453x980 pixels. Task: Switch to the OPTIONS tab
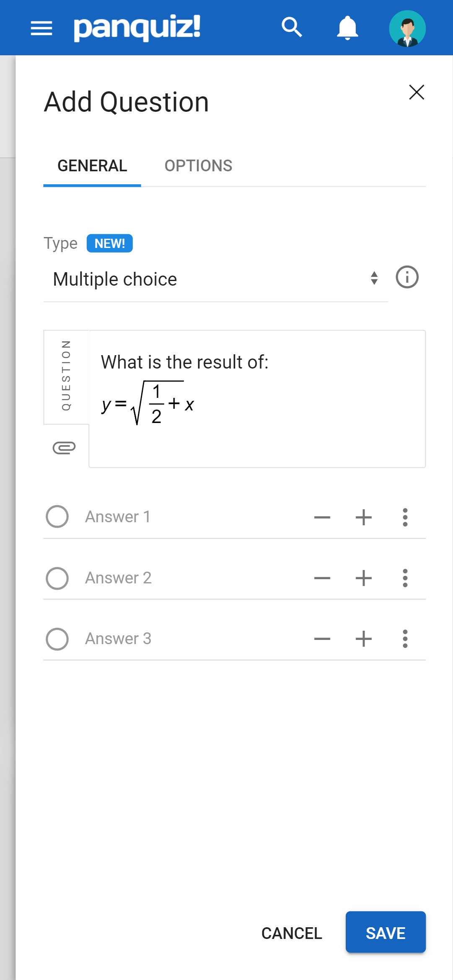198,166
